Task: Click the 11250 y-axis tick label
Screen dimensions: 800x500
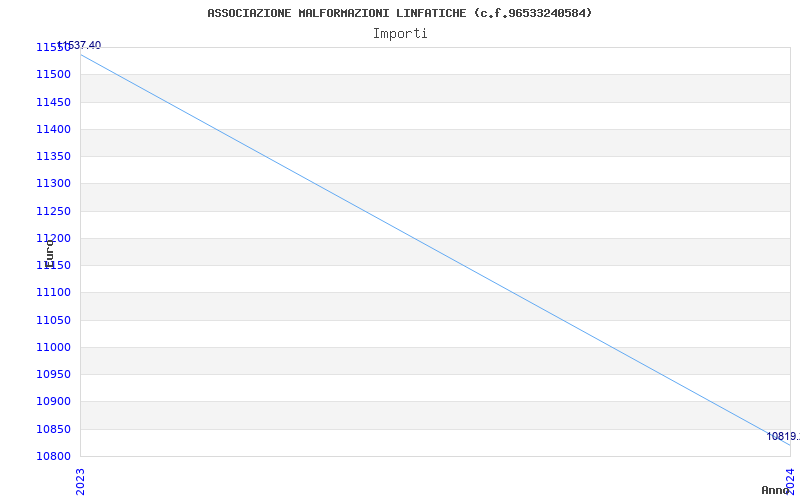Action: pyautogui.click(x=53, y=211)
